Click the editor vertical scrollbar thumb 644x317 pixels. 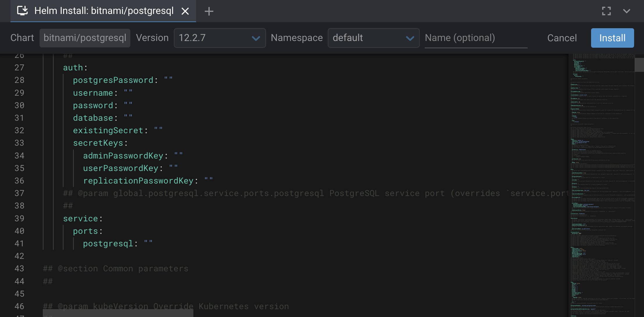[639, 64]
